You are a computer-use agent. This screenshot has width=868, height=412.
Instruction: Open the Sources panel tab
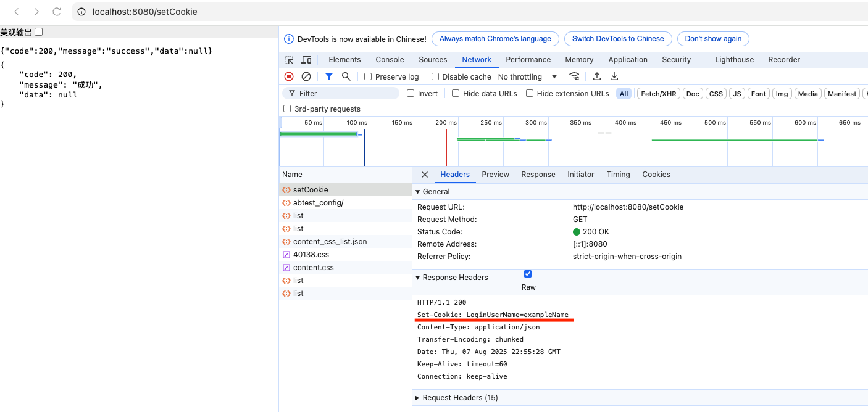click(x=433, y=60)
